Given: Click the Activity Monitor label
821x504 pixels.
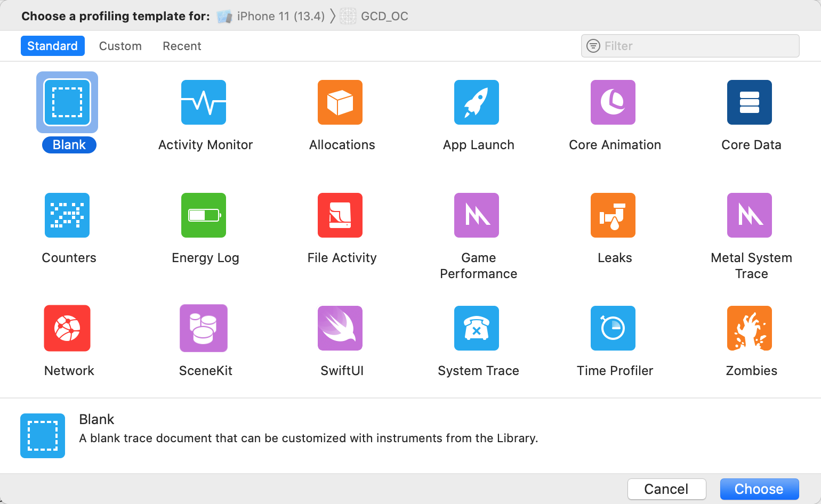Looking at the screenshot, I should tap(206, 145).
